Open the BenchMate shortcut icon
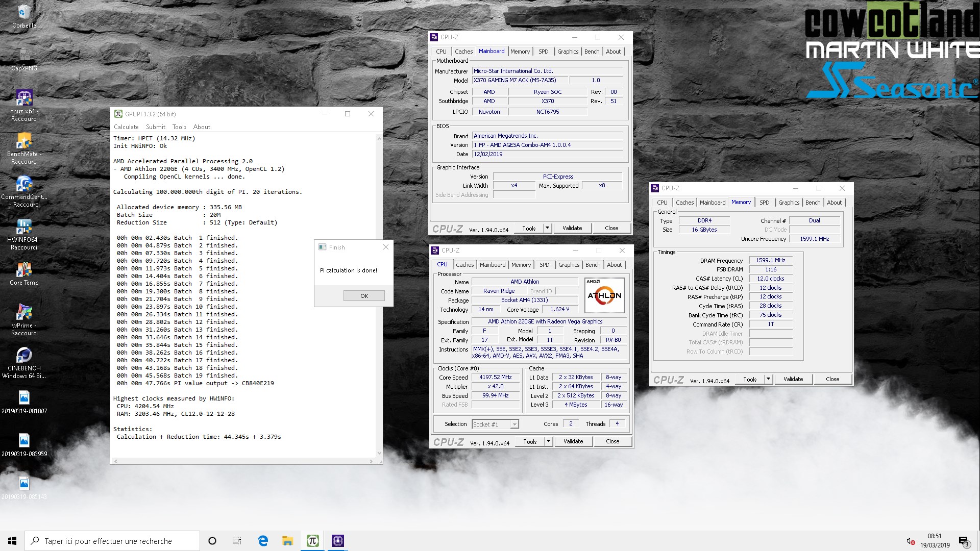This screenshot has height=551, width=980. click(x=24, y=148)
